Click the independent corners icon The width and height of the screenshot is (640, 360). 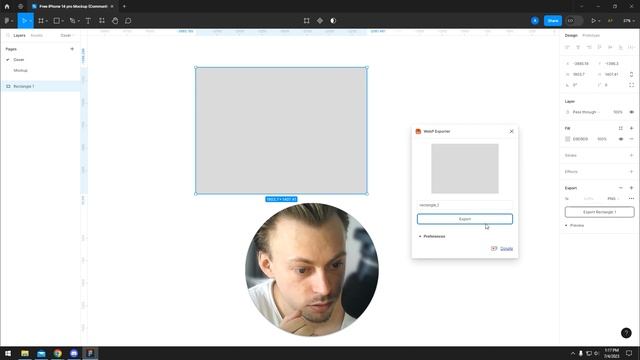coord(631,85)
